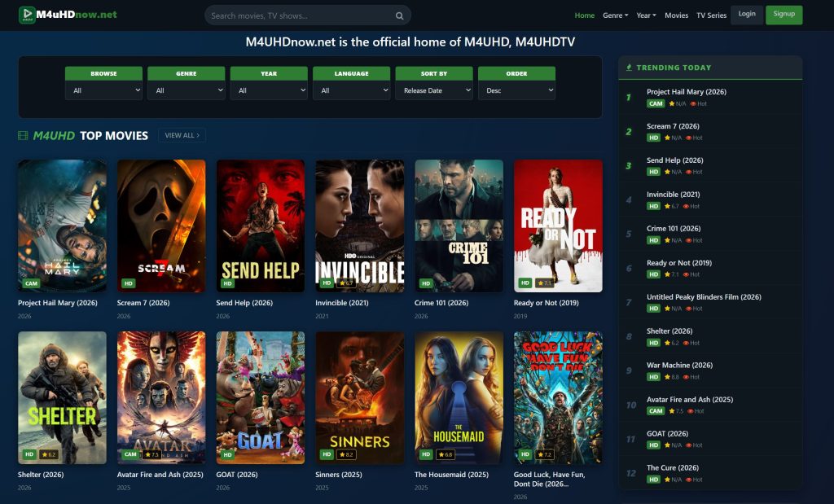
Task: Open VIEW ALL for top movies
Action: click(181, 134)
